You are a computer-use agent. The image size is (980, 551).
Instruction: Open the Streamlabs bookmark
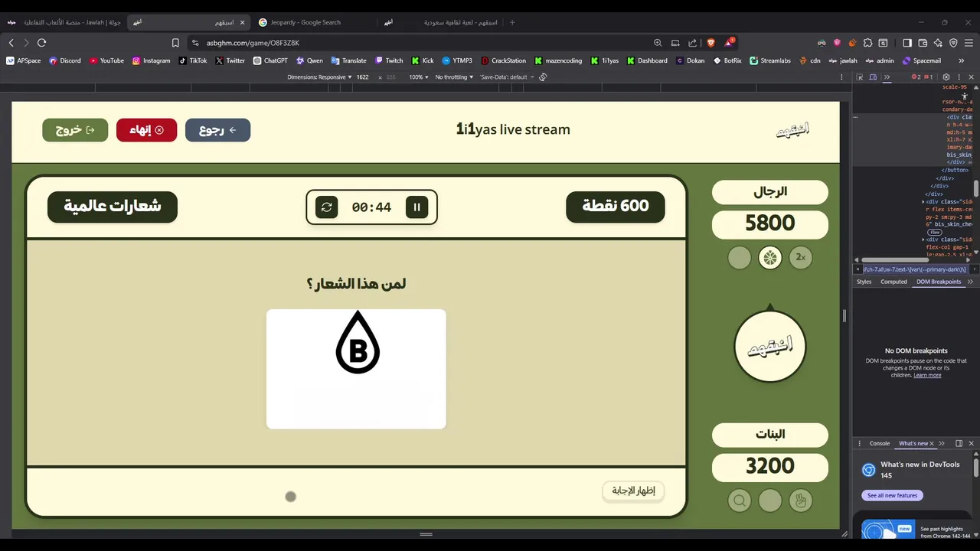click(769, 60)
